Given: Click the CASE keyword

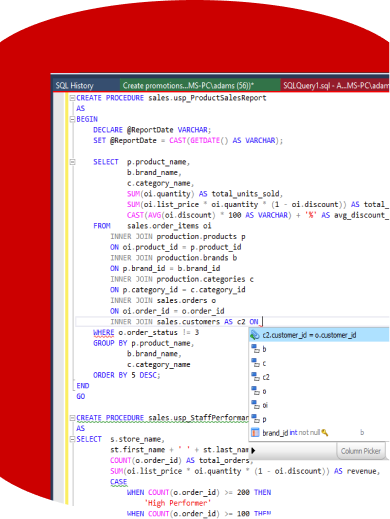Looking at the screenshot, I should 119,482.
